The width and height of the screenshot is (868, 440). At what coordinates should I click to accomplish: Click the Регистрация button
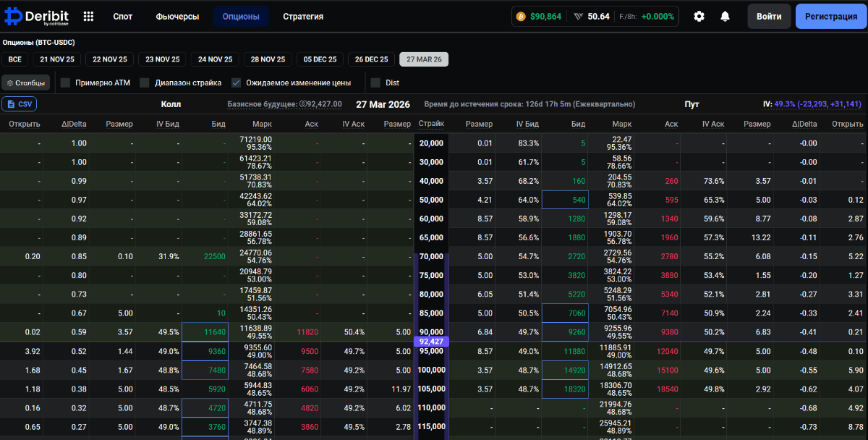coord(830,16)
